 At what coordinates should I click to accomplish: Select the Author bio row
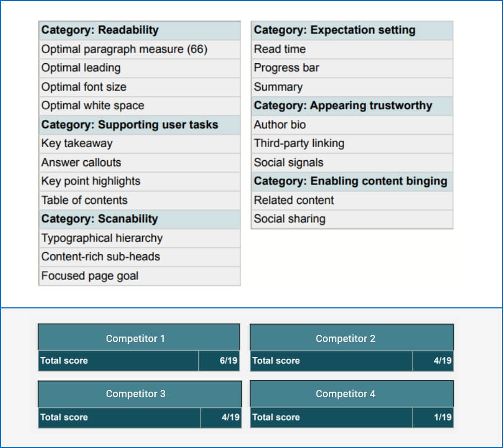[x=352, y=125]
